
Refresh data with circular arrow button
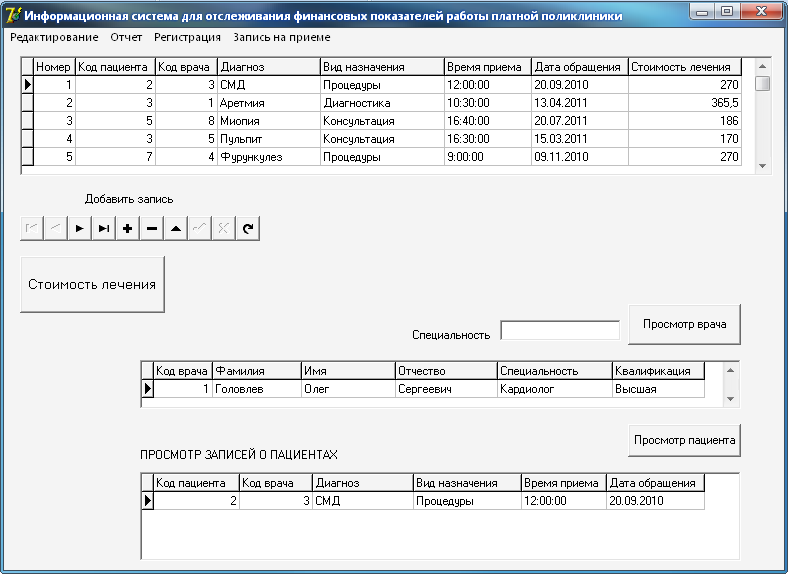[x=248, y=229]
